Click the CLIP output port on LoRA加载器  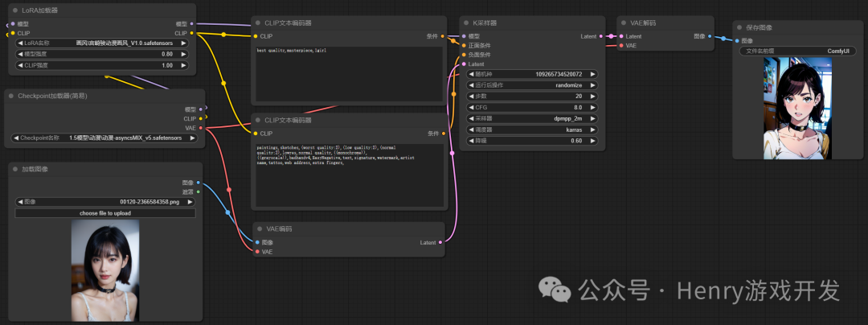click(x=191, y=33)
